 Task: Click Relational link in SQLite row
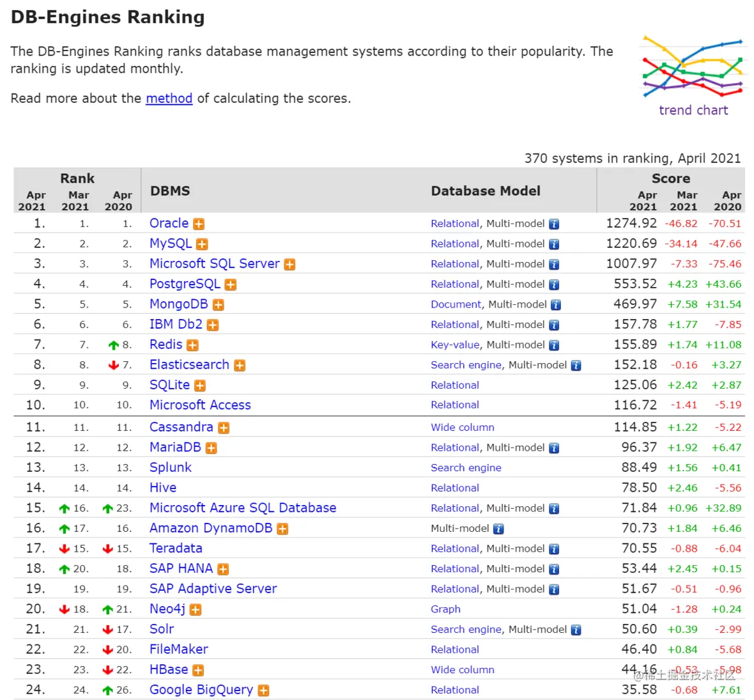pyautogui.click(x=455, y=385)
